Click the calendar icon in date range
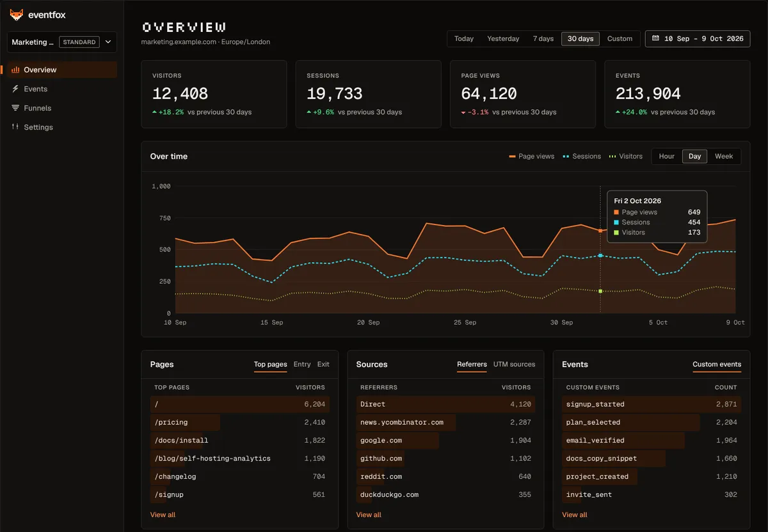768x532 pixels. click(655, 38)
